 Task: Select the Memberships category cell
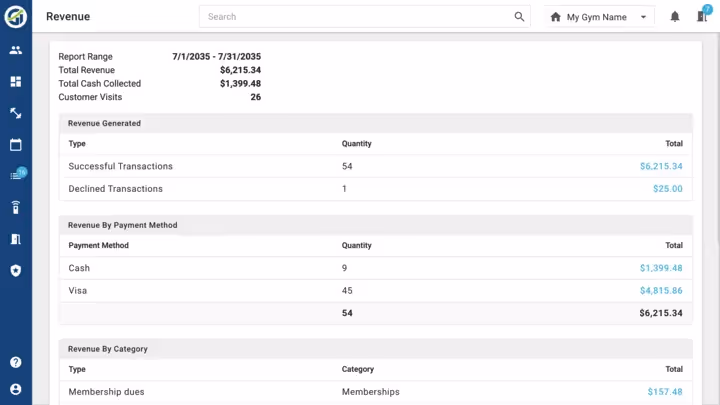(371, 392)
